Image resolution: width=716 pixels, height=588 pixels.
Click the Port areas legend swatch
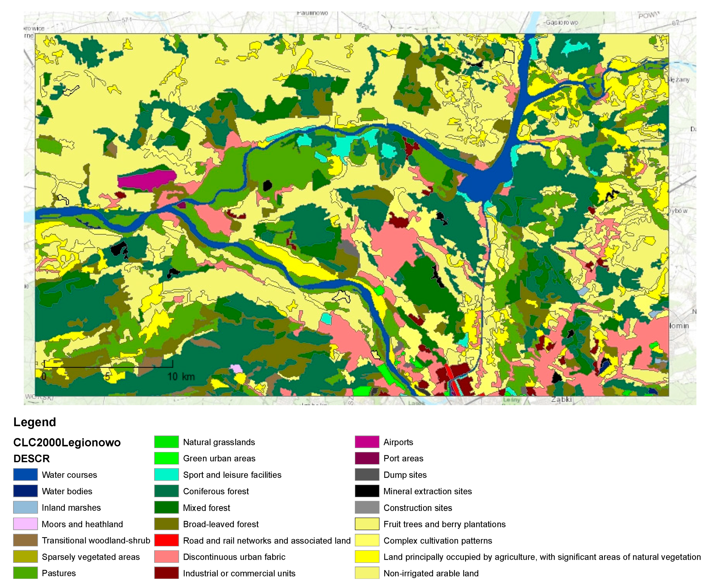point(367,458)
